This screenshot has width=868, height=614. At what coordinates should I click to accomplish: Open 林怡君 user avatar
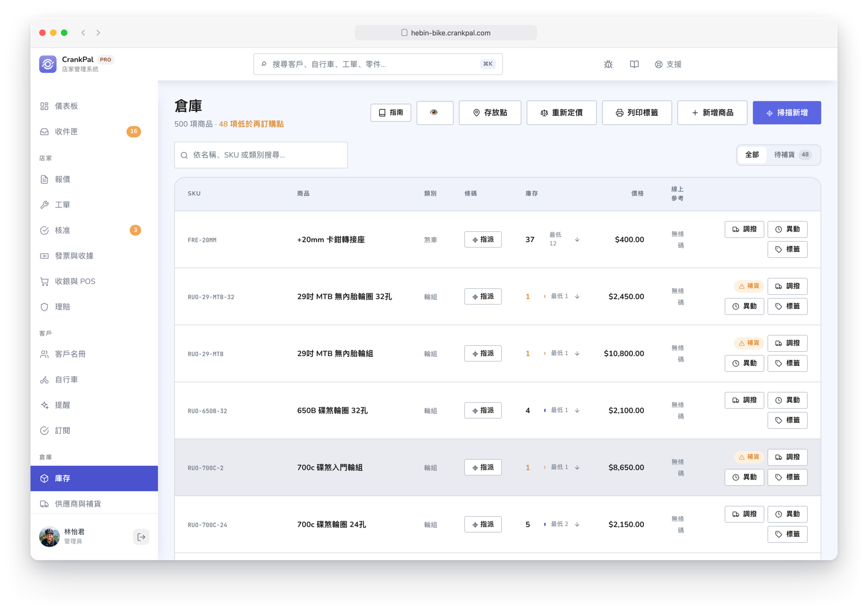(x=49, y=536)
